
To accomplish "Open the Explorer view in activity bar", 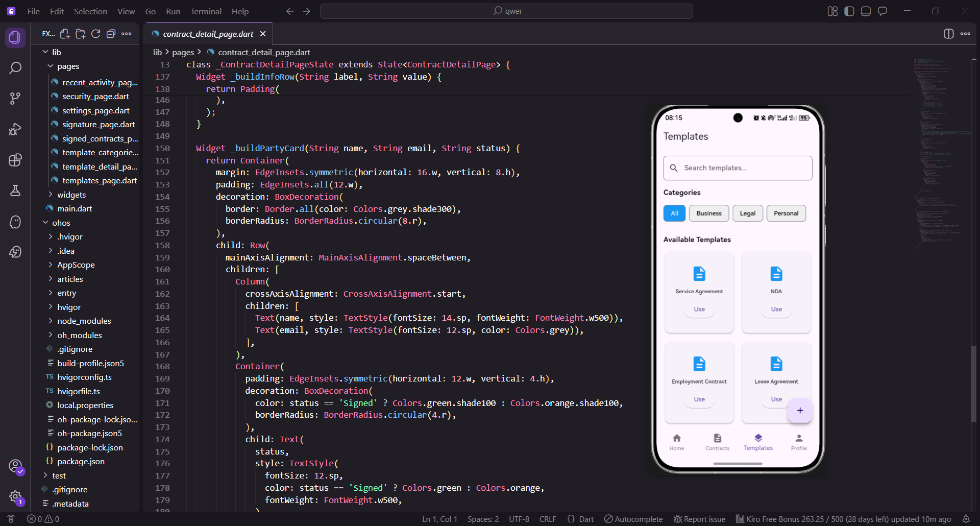I will [x=15, y=37].
